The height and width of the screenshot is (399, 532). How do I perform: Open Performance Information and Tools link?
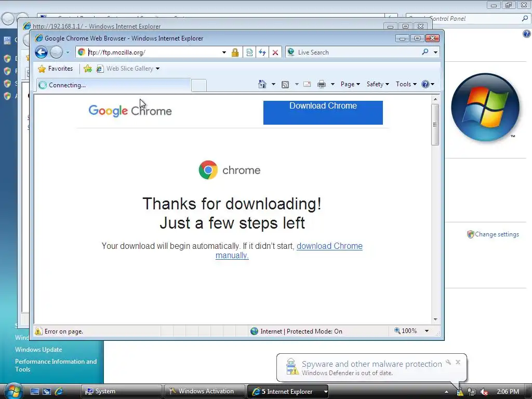[x=56, y=365]
